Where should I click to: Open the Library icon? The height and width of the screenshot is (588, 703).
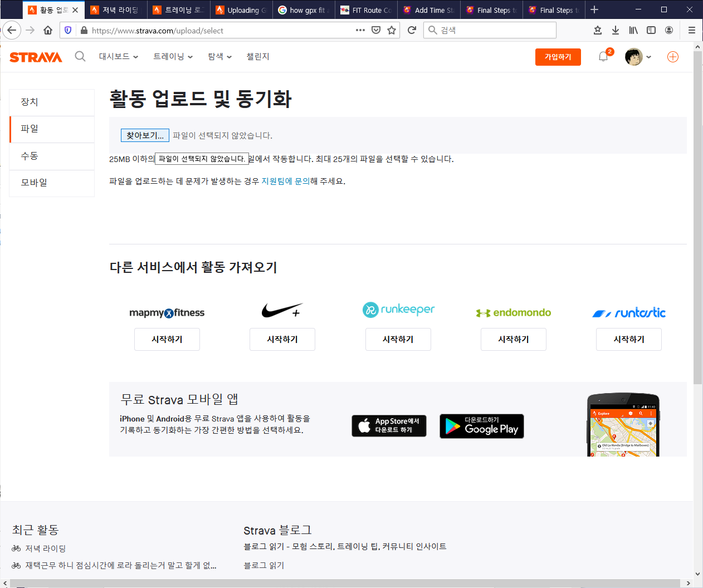[x=633, y=30]
